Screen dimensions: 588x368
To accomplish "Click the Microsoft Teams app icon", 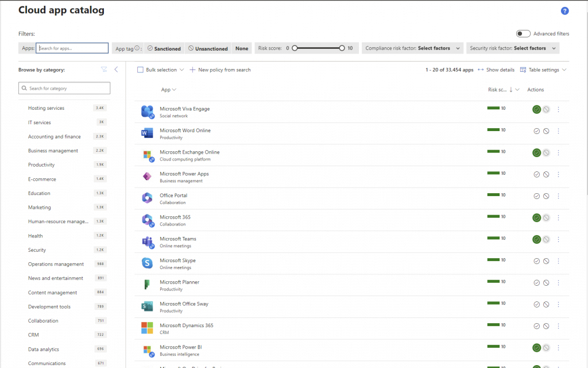I will pyautogui.click(x=148, y=242).
